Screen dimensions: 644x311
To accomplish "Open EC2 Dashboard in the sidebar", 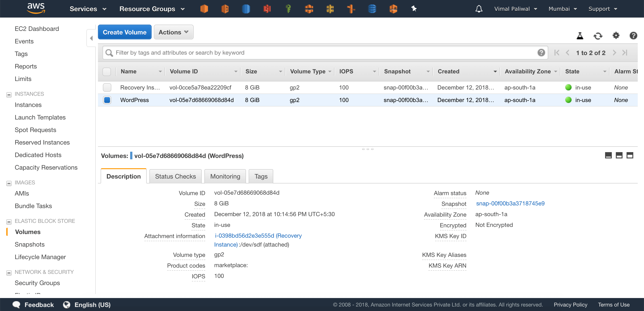I will pyautogui.click(x=37, y=28).
